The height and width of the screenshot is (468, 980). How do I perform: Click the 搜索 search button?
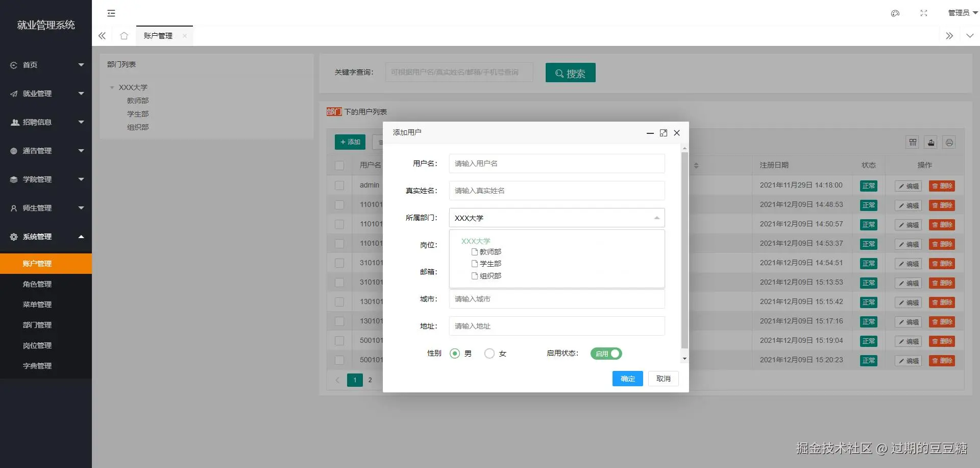click(x=570, y=73)
